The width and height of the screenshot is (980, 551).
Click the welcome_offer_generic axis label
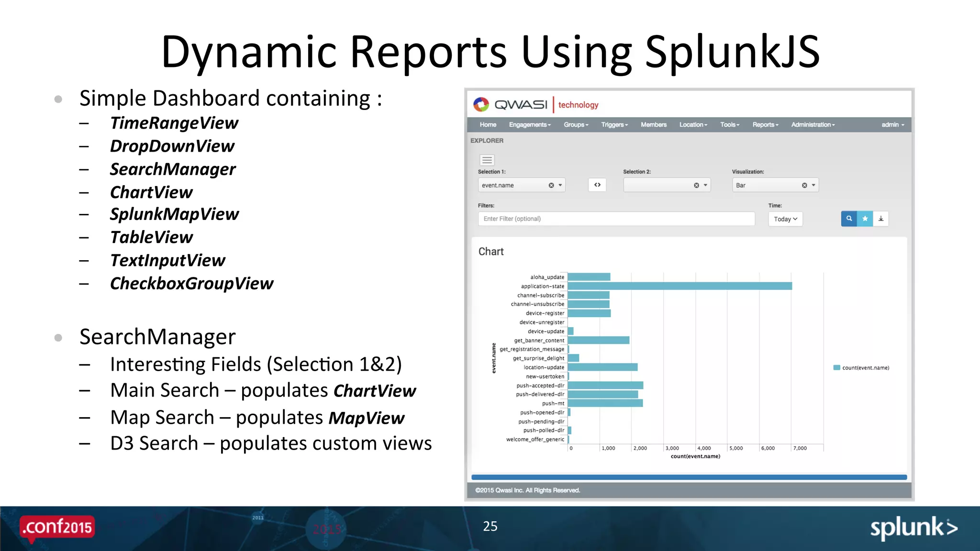pyautogui.click(x=535, y=440)
